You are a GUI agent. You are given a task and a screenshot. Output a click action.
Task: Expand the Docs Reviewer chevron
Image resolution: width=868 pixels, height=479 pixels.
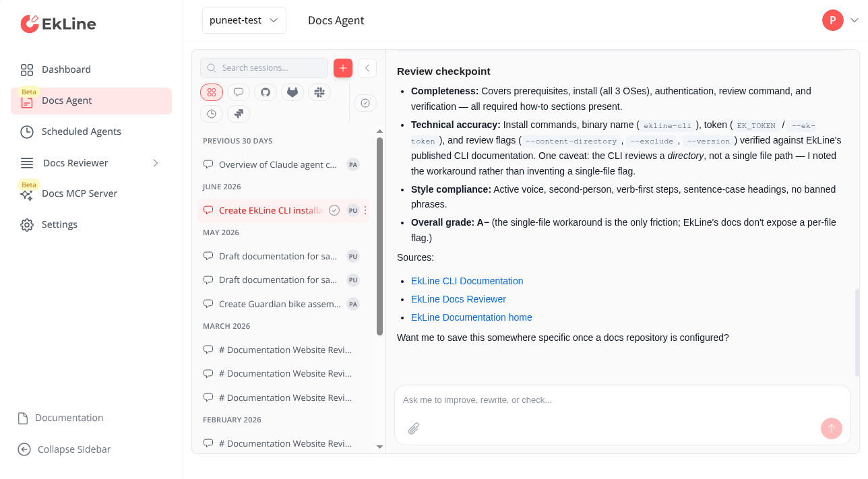click(156, 162)
